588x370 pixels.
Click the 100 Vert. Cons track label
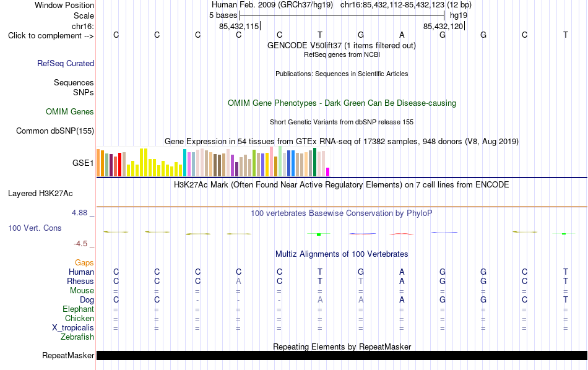(x=35, y=228)
